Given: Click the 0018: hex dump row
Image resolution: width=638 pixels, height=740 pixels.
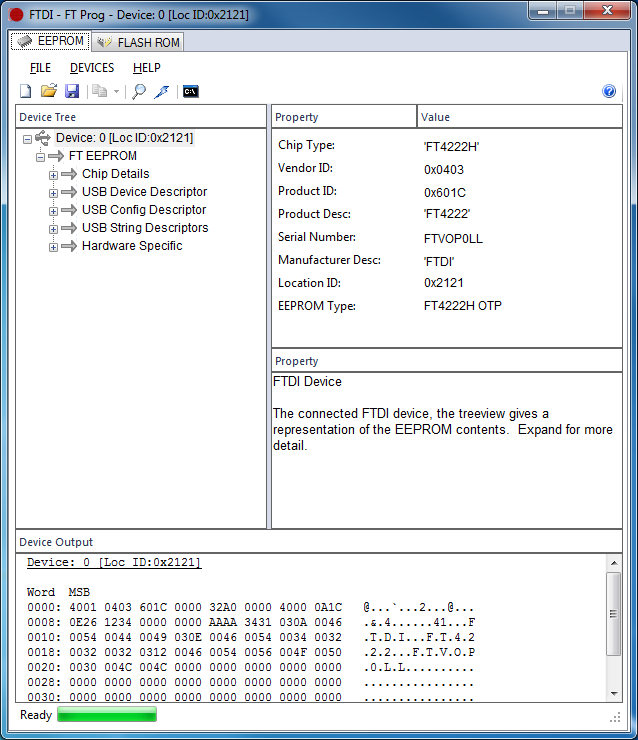Looking at the screenshot, I should coord(250,652).
